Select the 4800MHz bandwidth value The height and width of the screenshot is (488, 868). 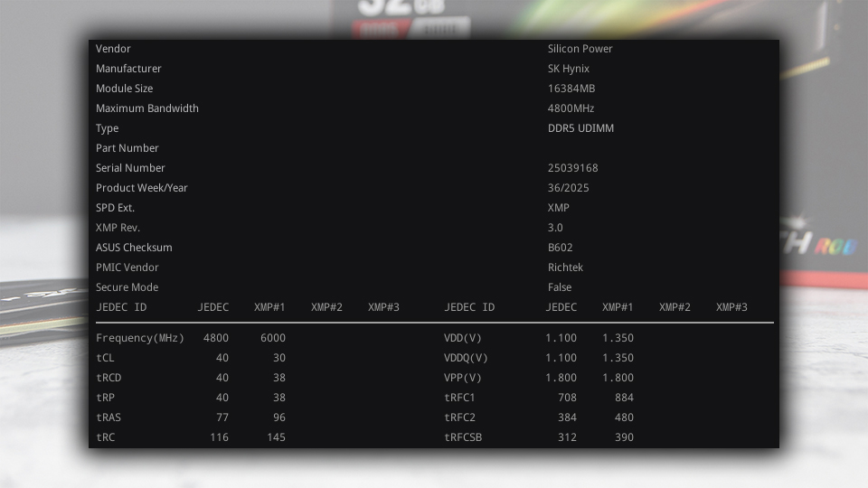click(x=571, y=108)
